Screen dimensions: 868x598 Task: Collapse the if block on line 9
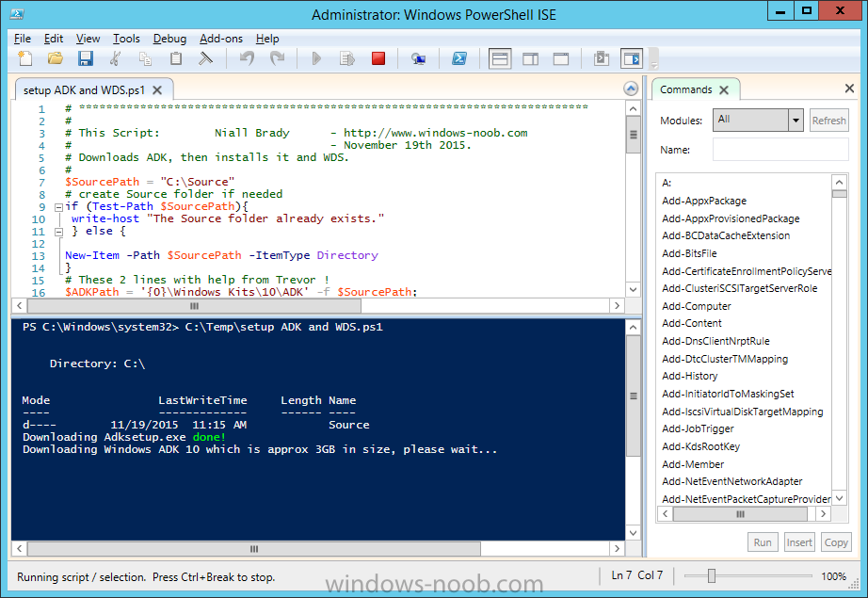pyautogui.click(x=58, y=207)
